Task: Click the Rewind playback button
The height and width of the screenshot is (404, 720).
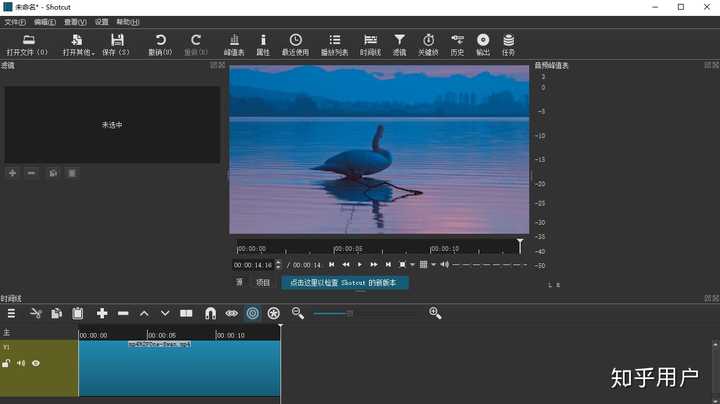Action: (x=346, y=264)
